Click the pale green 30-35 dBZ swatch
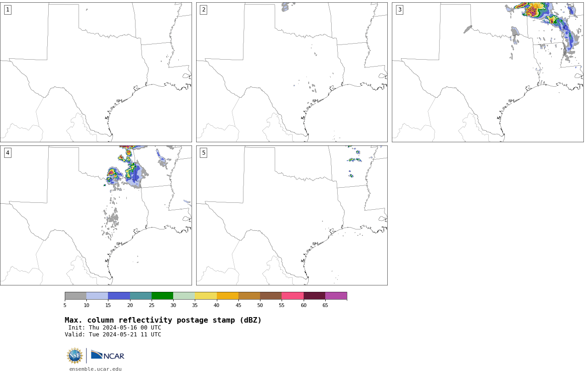This screenshot has width=588, height=374. 184,296
